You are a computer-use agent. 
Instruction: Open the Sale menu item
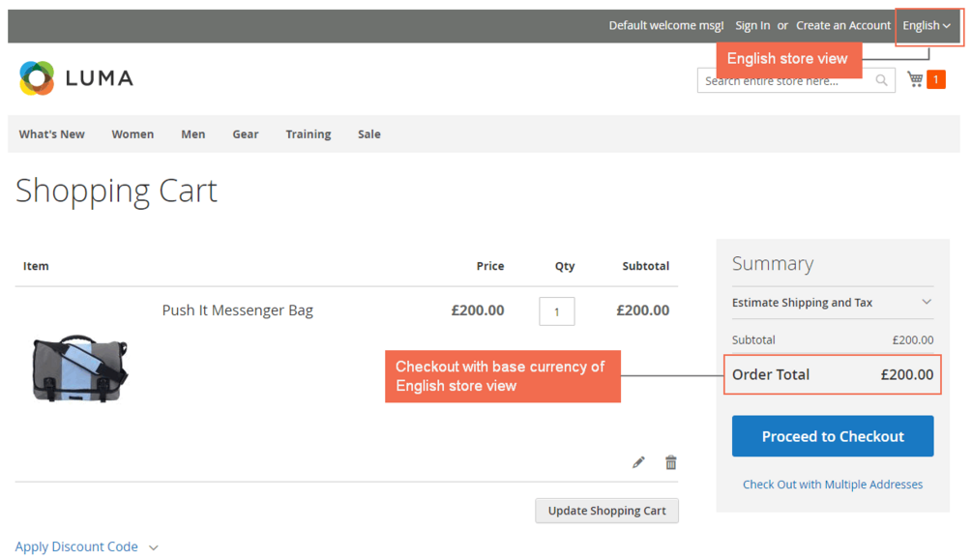coord(369,134)
